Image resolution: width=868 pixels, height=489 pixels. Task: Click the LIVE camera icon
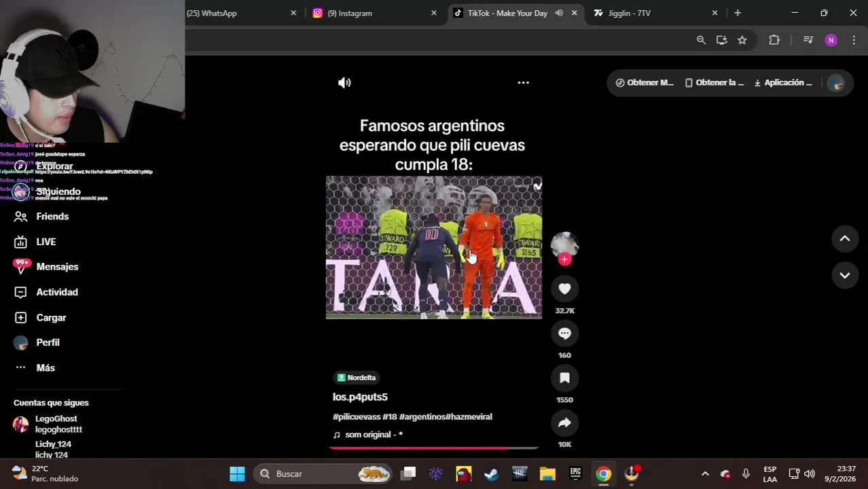coord(21,242)
